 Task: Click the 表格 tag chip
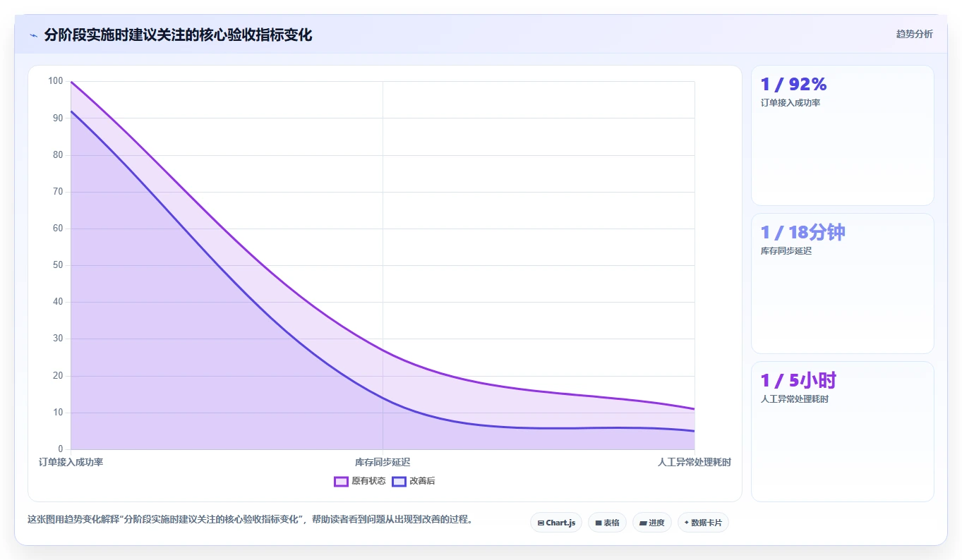pos(607,523)
